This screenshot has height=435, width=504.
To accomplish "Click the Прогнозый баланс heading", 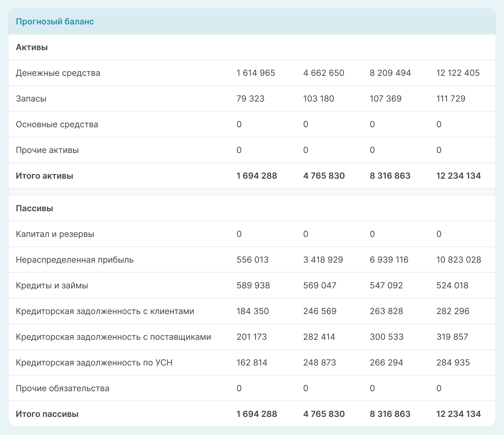I will 55,22.
